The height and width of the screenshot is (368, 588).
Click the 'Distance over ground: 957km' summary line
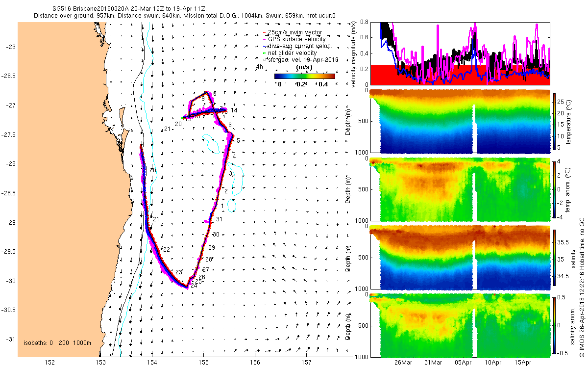click(x=185, y=16)
